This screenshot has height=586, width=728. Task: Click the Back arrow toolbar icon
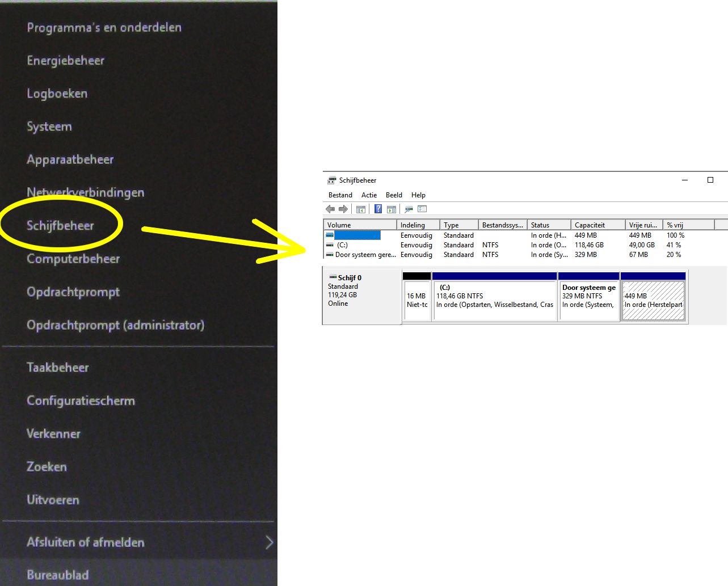tap(330, 209)
